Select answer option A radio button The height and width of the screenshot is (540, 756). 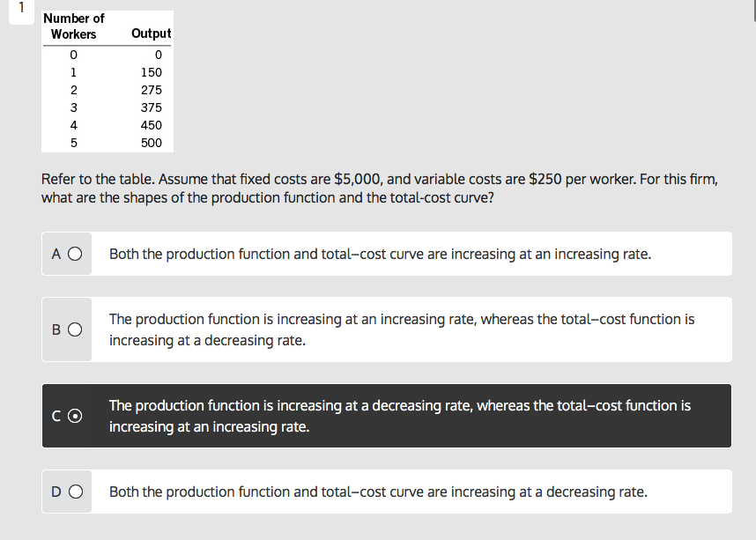75,254
